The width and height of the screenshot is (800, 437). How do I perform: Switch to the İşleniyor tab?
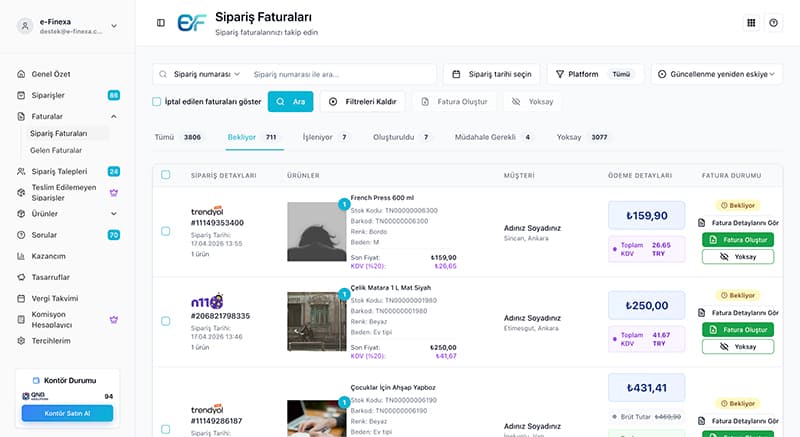326,137
